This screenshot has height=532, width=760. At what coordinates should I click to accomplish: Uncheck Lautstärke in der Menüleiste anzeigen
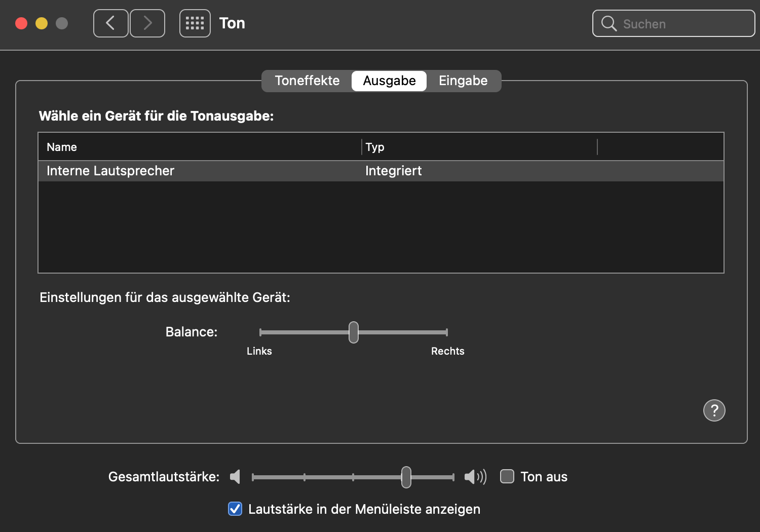pyautogui.click(x=235, y=509)
